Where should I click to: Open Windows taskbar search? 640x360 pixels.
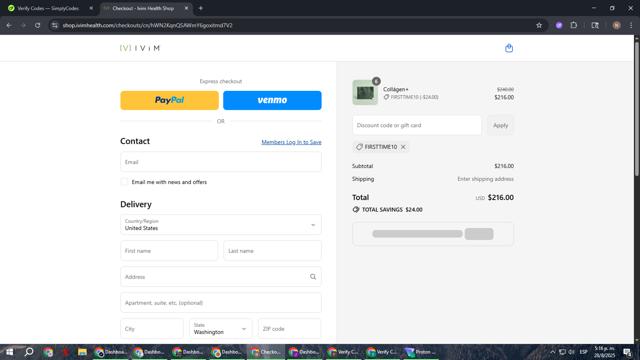pos(29,352)
